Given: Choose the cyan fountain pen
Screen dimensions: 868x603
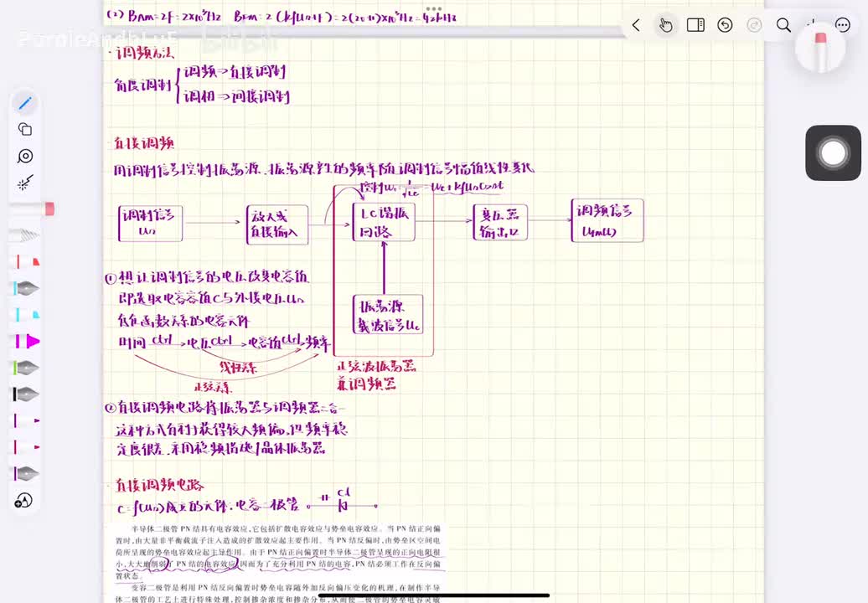Looking at the screenshot, I should click(26, 288).
